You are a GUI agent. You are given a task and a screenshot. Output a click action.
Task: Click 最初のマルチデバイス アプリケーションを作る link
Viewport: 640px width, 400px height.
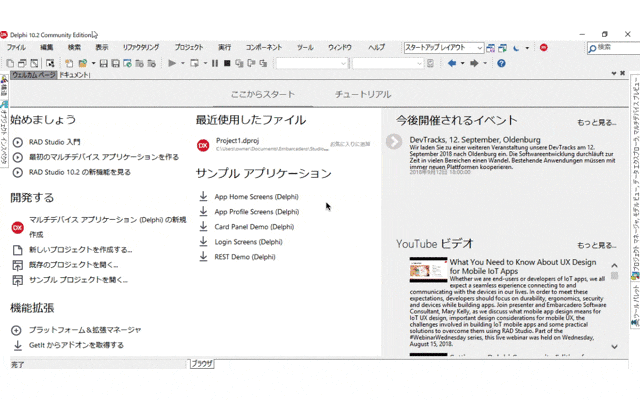pyautogui.click(x=104, y=157)
